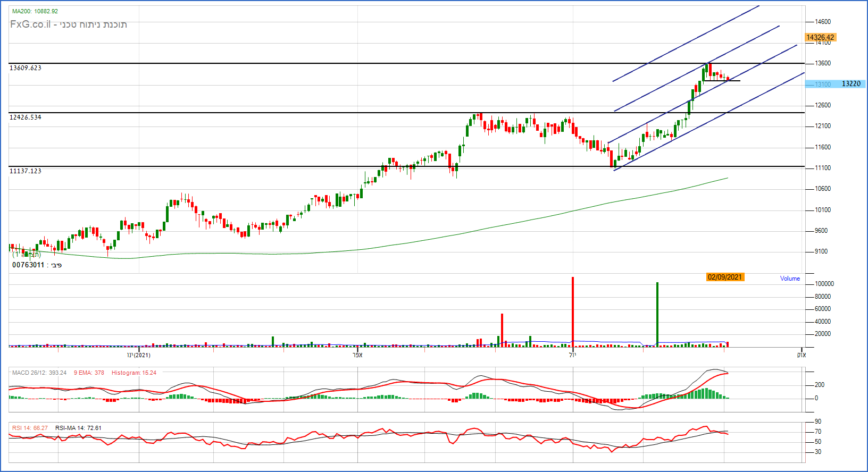Click the Histogram: 15.24 label
Image resolution: width=868 pixels, height=472 pixels.
pyautogui.click(x=133, y=373)
